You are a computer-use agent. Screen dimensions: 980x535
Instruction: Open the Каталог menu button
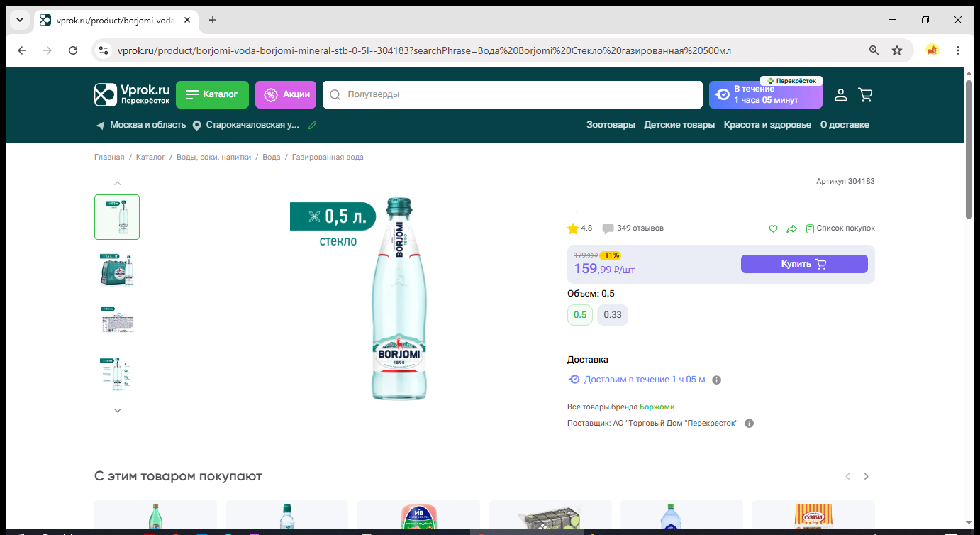[212, 94]
